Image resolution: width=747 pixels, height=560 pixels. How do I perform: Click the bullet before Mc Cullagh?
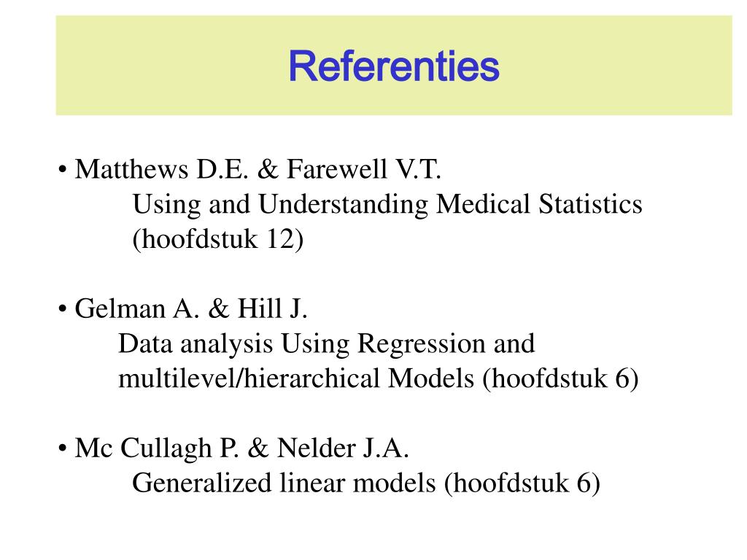[62, 449]
